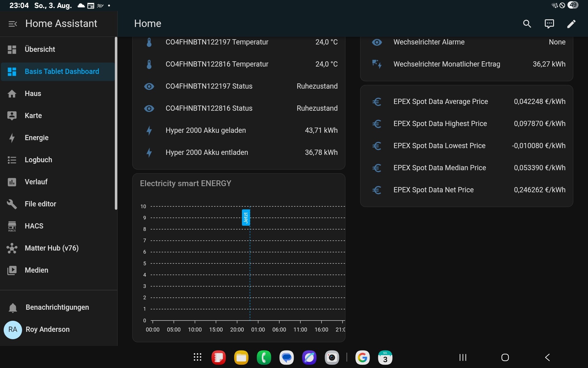Click the File editor wrench item
The width and height of the screenshot is (588, 368).
pos(40,204)
